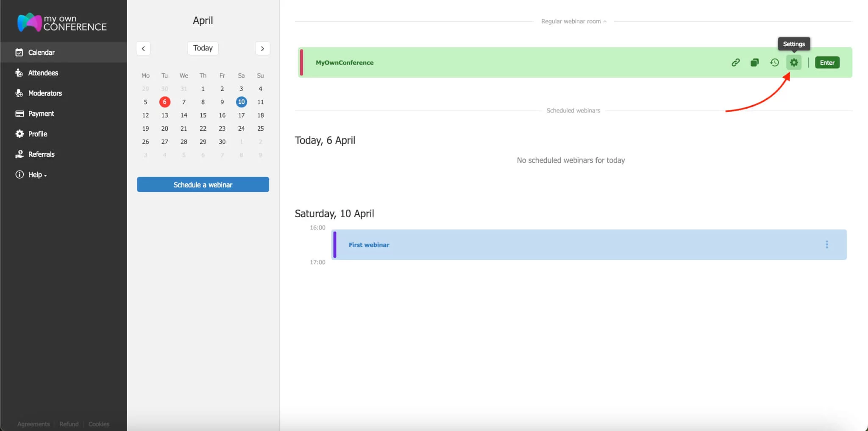Screen dimensions: 868x431
Task: Select the Moderators microphone icon
Action: [x=19, y=93]
